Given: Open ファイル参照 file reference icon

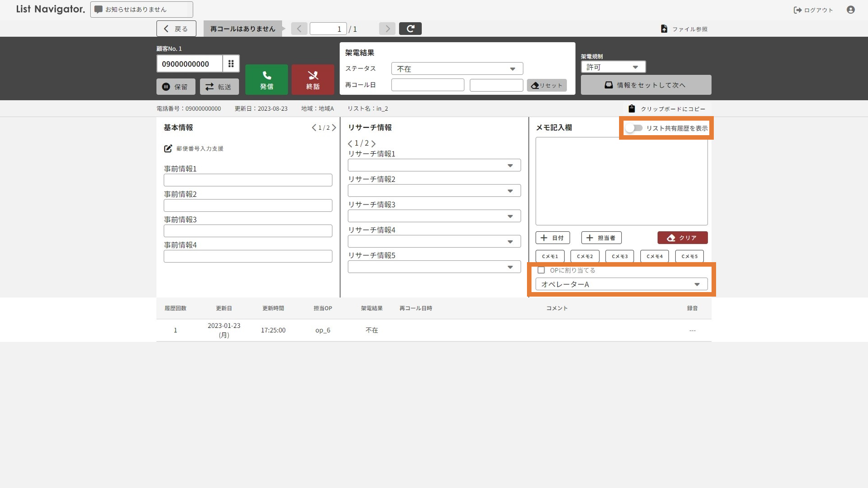Looking at the screenshot, I should [x=664, y=29].
